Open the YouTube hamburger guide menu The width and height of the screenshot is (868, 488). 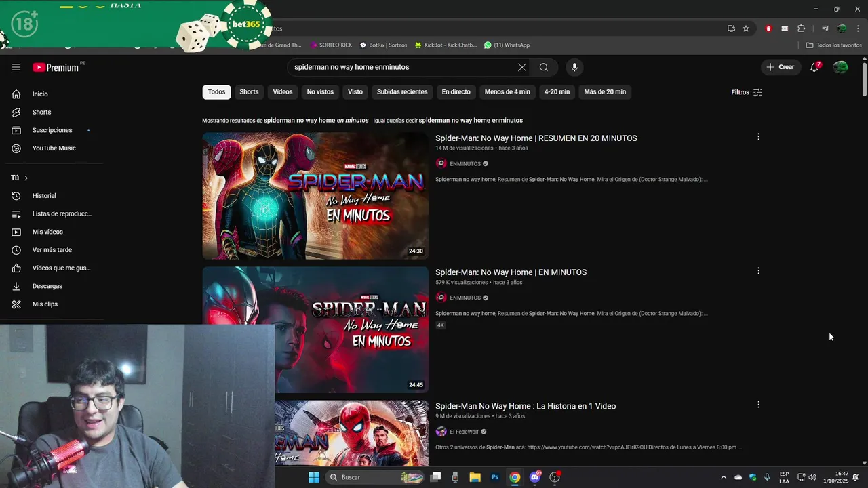point(16,67)
